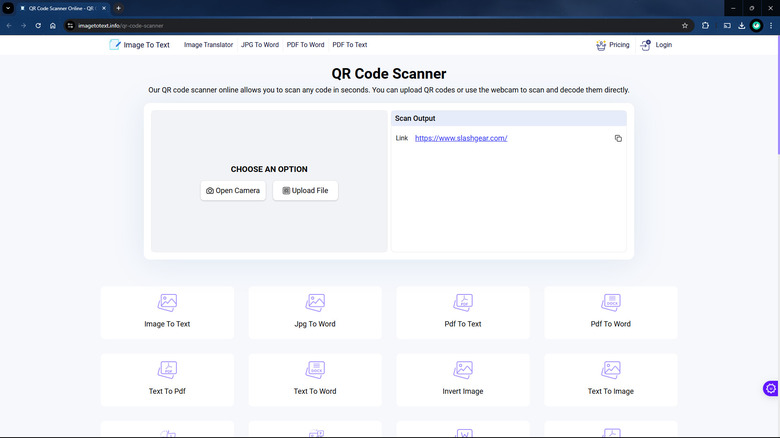Viewport: 780px width, 438px height.
Task: Copy the scanned link with copy icon
Action: coord(618,138)
